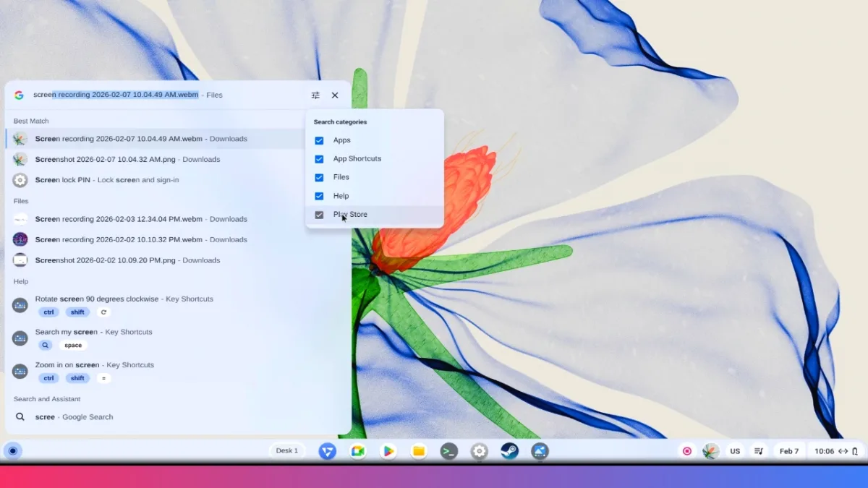
Task: Open the Files app on the shelf
Action: [x=419, y=451]
